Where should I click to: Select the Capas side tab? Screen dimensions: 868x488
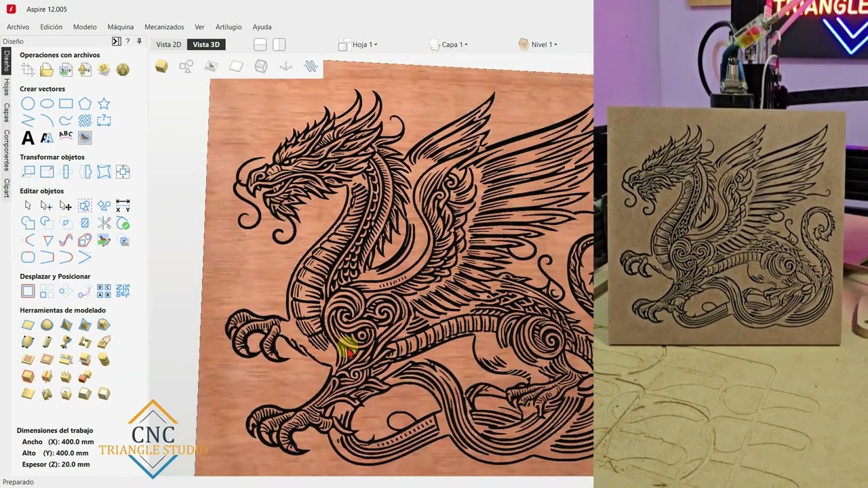(x=6, y=113)
